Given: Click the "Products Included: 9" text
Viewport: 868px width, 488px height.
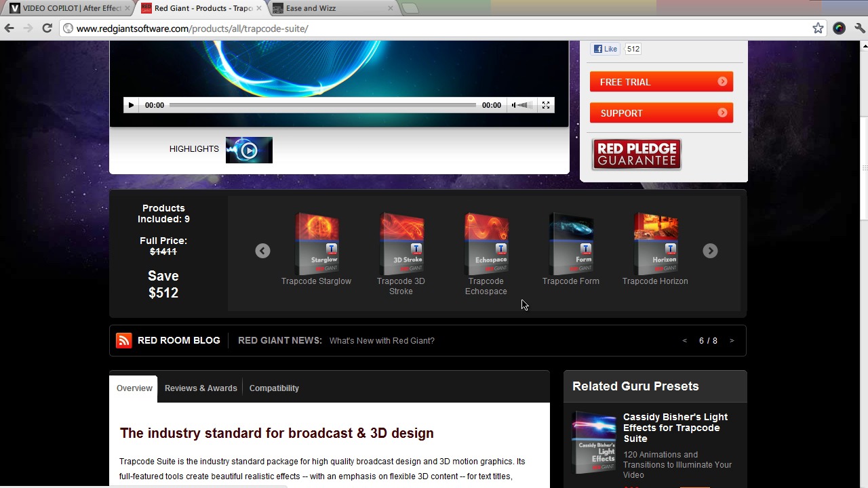Looking at the screenshot, I should click(x=163, y=213).
